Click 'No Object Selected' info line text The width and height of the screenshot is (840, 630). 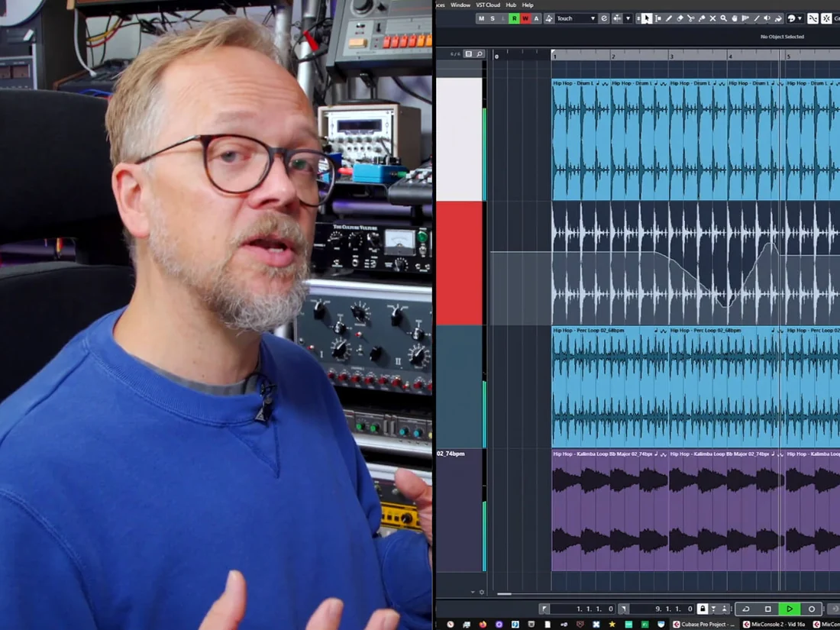[782, 37]
